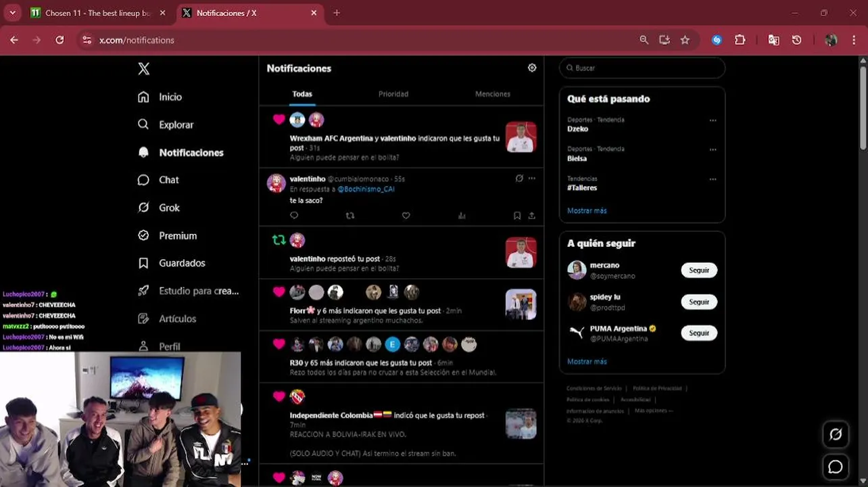Open Estudio para creadores
This screenshot has width=868, height=487.
click(x=188, y=291)
